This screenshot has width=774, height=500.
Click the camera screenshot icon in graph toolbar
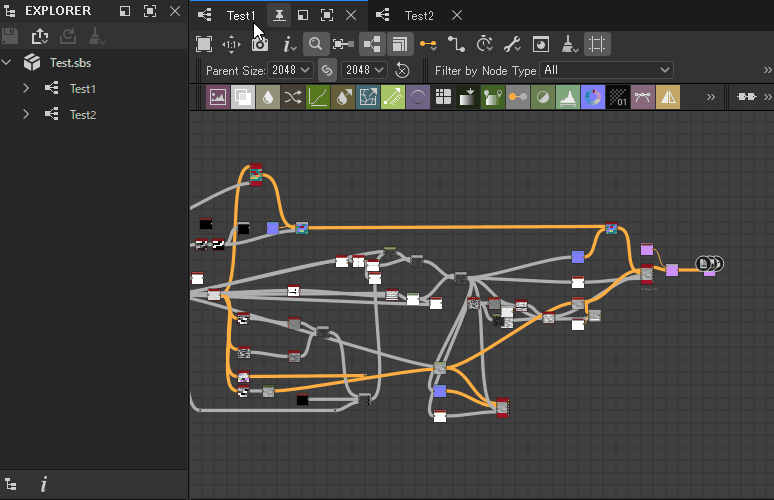[x=260, y=44]
